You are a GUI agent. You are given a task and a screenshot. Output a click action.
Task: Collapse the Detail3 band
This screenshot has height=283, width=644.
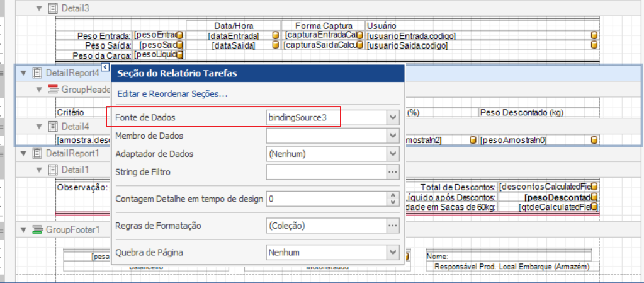click(40, 8)
